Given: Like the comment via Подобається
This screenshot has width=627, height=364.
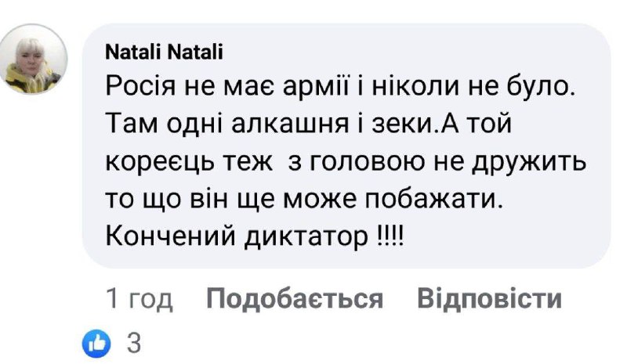Looking at the screenshot, I should (295, 298).
